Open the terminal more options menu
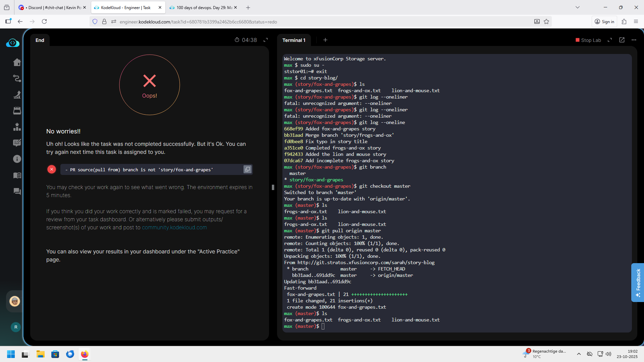Viewport: 644px width, 362px height. 634,40
